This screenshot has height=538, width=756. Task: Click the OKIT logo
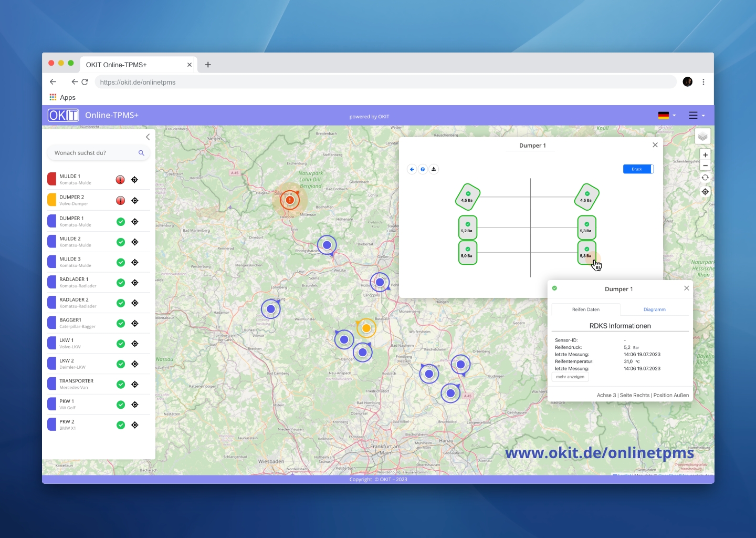[63, 115]
